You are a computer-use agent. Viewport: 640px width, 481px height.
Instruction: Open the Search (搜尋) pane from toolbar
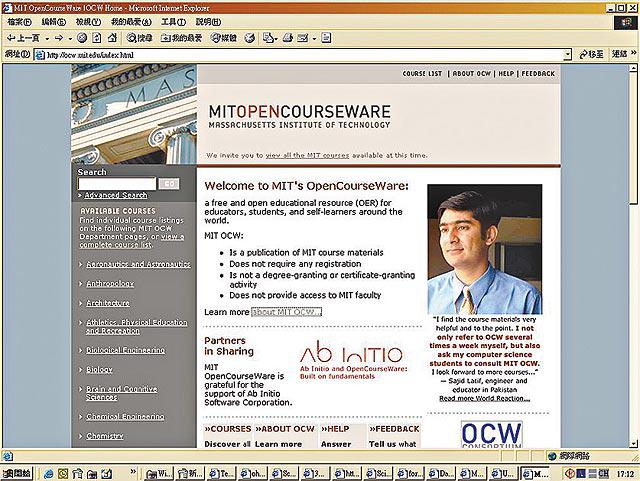point(140,38)
